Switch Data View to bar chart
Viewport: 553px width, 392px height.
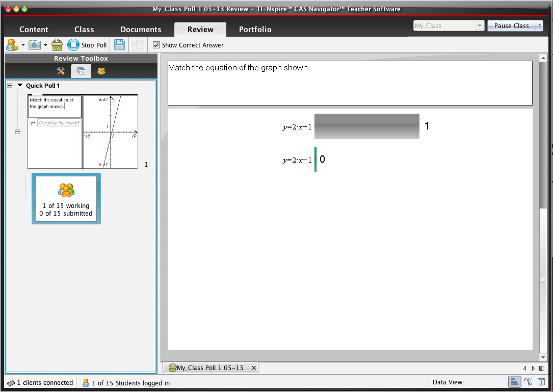point(515,382)
